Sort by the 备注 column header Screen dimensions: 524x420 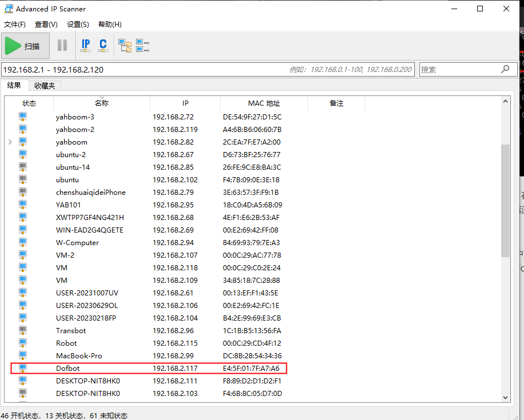(x=336, y=103)
